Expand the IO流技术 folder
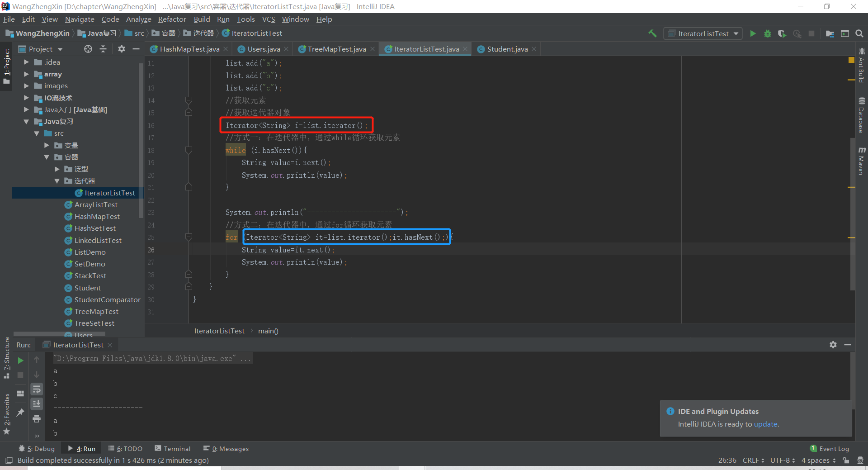This screenshot has width=868, height=470. tap(26, 98)
